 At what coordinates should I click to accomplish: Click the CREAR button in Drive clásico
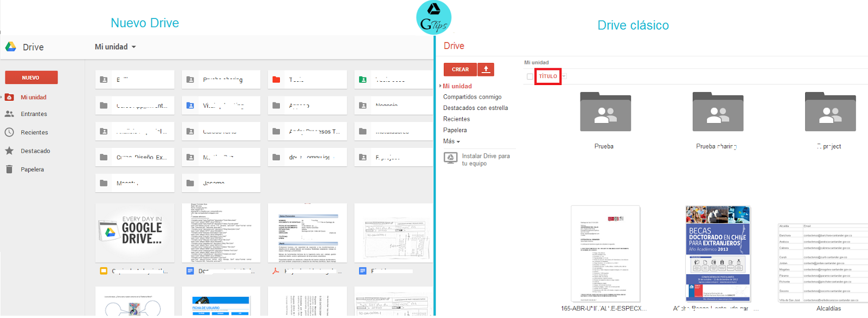coord(460,69)
